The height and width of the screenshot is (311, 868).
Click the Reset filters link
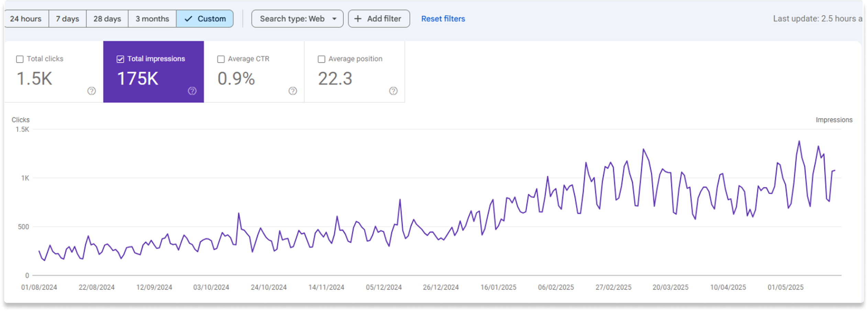tap(443, 19)
